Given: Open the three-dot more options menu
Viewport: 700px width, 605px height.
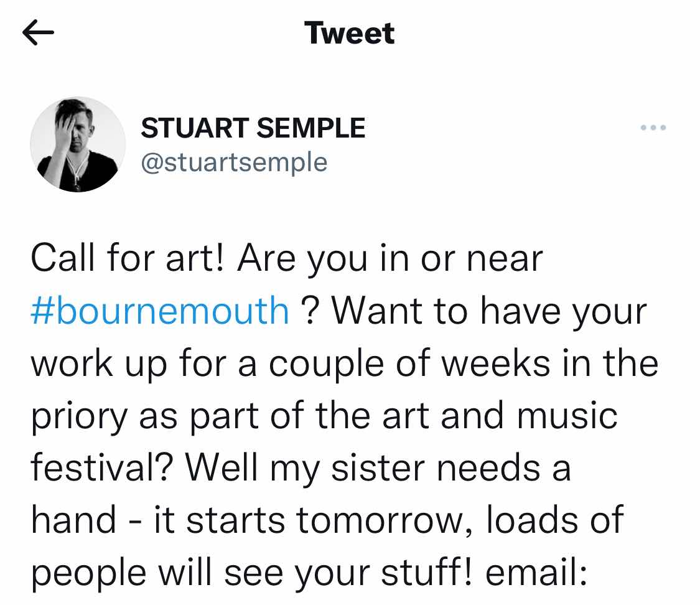Looking at the screenshot, I should tap(653, 128).
